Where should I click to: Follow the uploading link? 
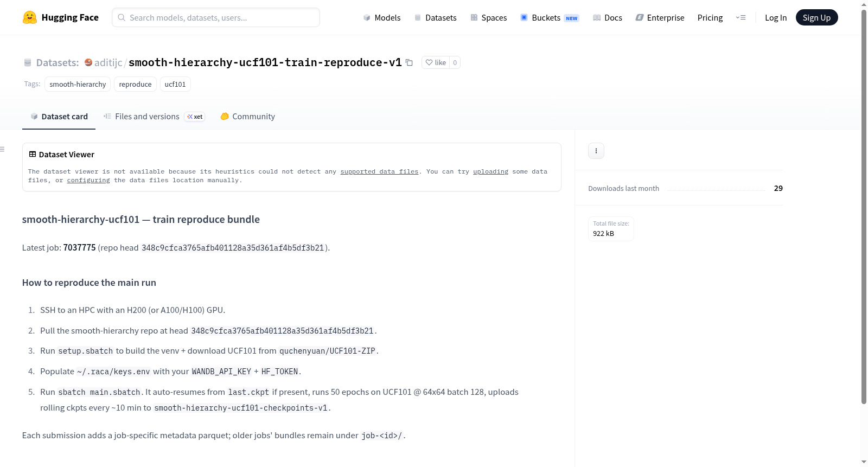click(x=490, y=171)
